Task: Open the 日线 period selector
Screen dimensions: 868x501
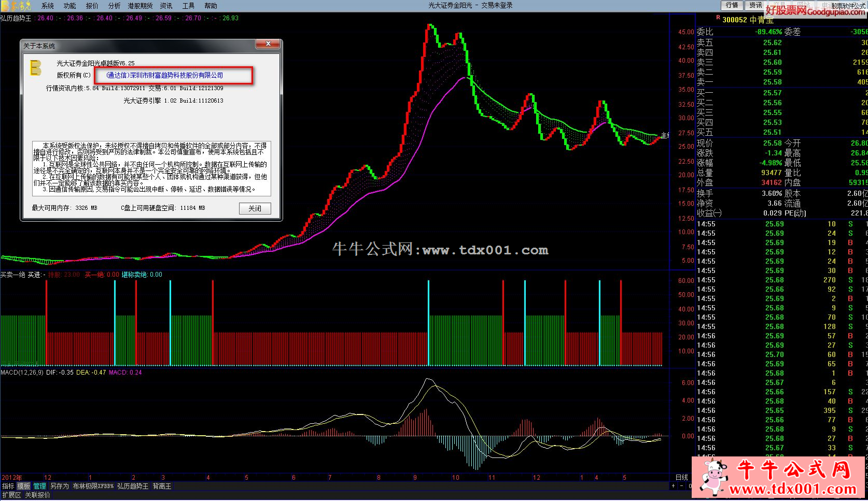Action: [x=681, y=477]
